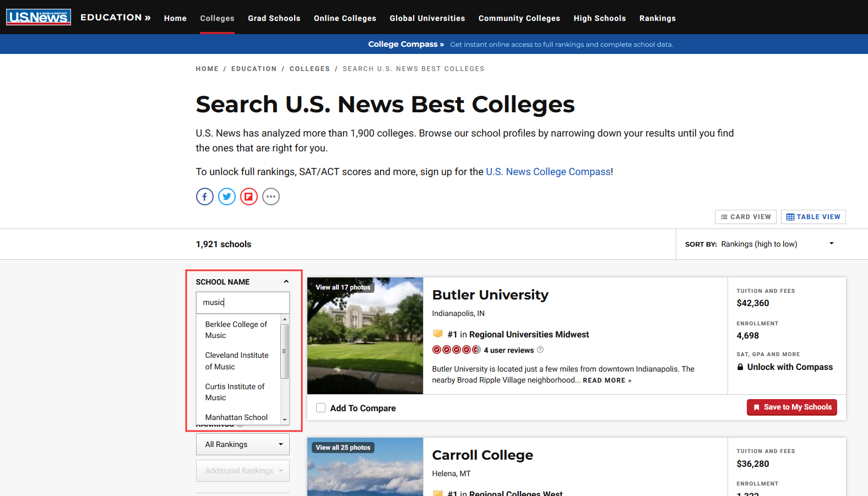The width and height of the screenshot is (868, 496).
Task: Open the Colleges nav item
Action: pyautogui.click(x=217, y=18)
